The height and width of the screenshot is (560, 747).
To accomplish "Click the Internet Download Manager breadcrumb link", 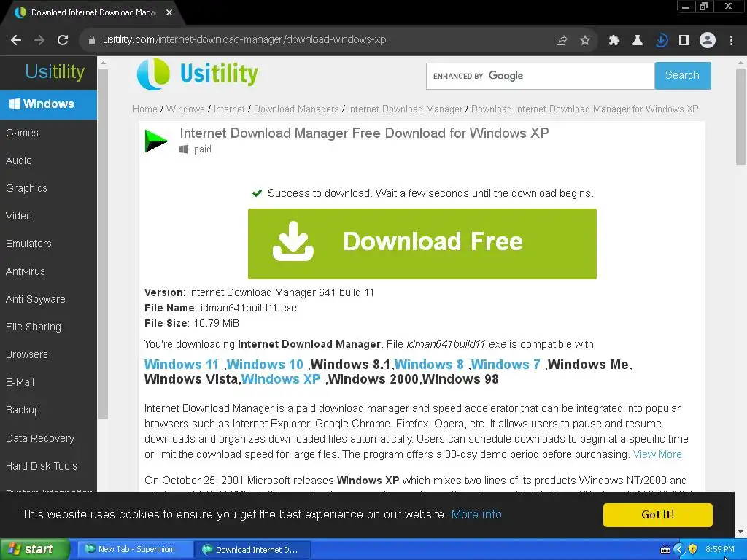I will (x=405, y=109).
